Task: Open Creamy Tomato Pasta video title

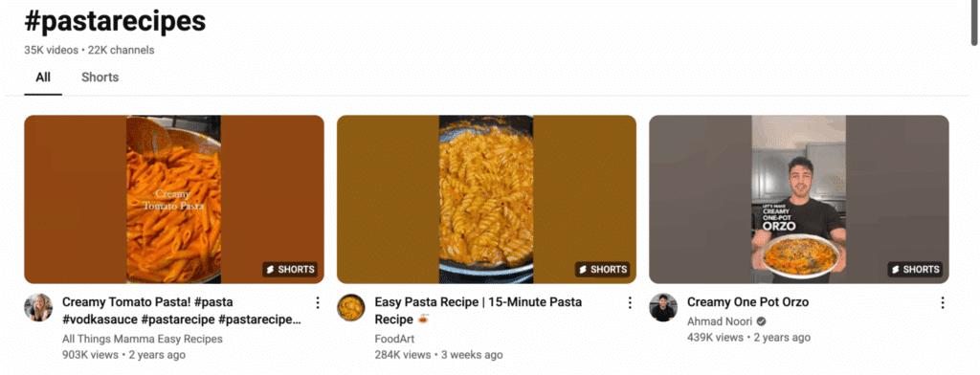Action: point(182,311)
